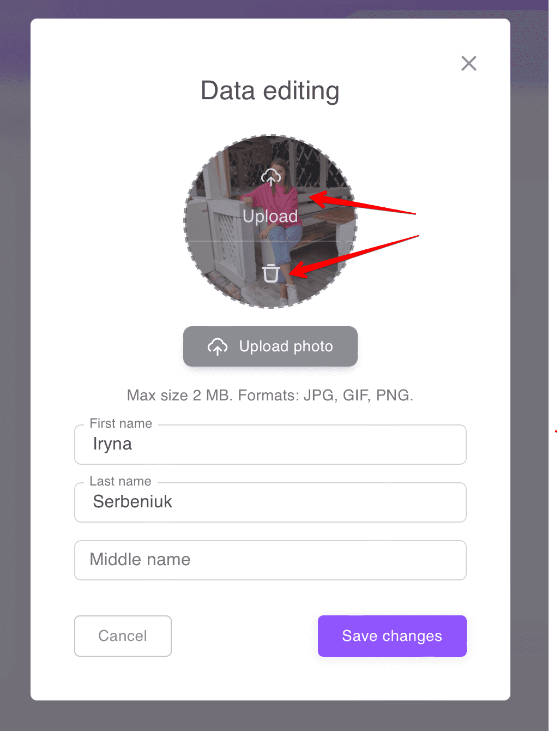
Task: Click the cloud upload icon on the avatar
Action: [270, 177]
